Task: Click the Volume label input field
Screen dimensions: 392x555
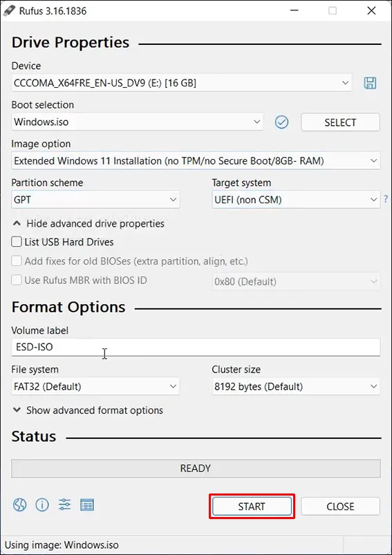Action: point(196,347)
